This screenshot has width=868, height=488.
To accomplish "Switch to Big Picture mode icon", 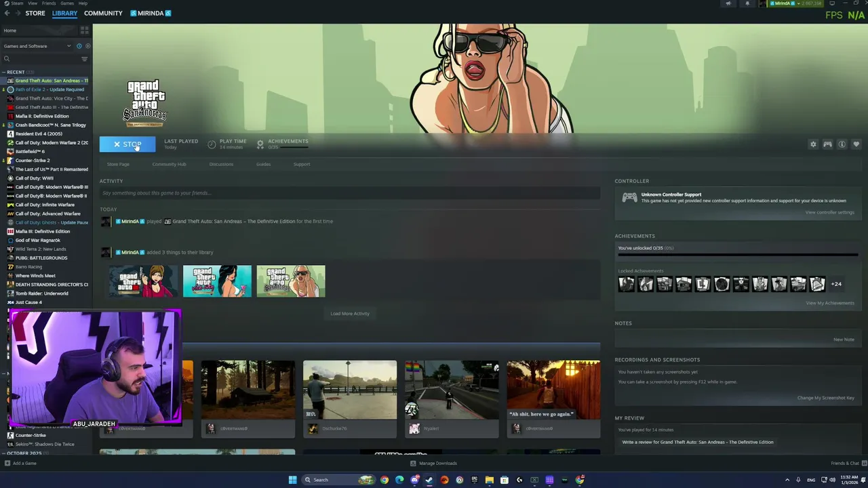I will tap(832, 3).
